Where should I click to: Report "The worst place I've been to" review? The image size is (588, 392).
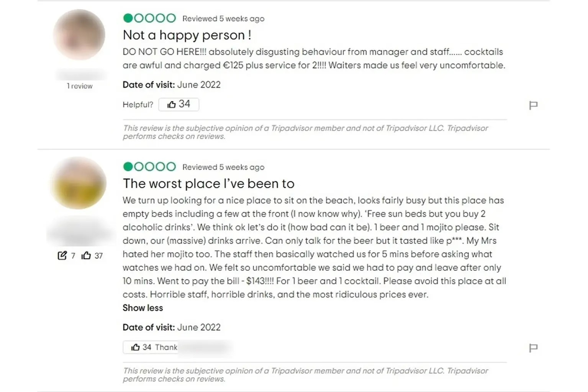tap(533, 348)
